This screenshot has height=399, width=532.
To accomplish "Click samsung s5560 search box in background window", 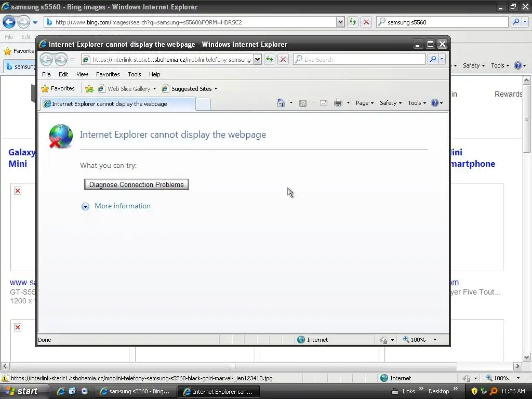I will pos(442,22).
